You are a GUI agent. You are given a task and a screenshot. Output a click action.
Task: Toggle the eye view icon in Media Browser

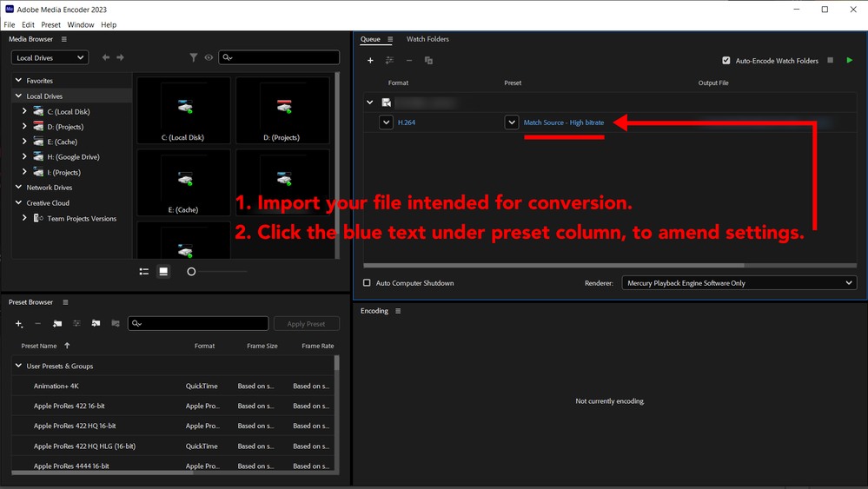(209, 57)
